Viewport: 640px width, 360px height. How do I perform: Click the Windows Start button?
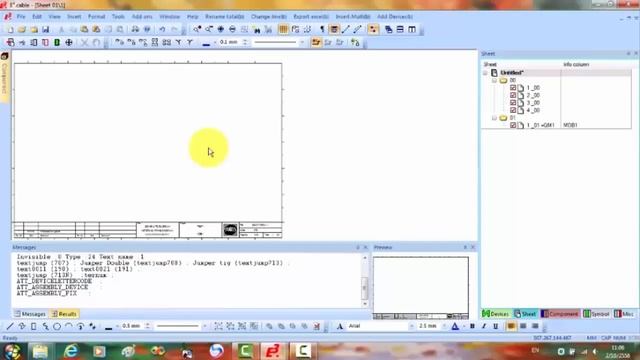coord(12,351)
